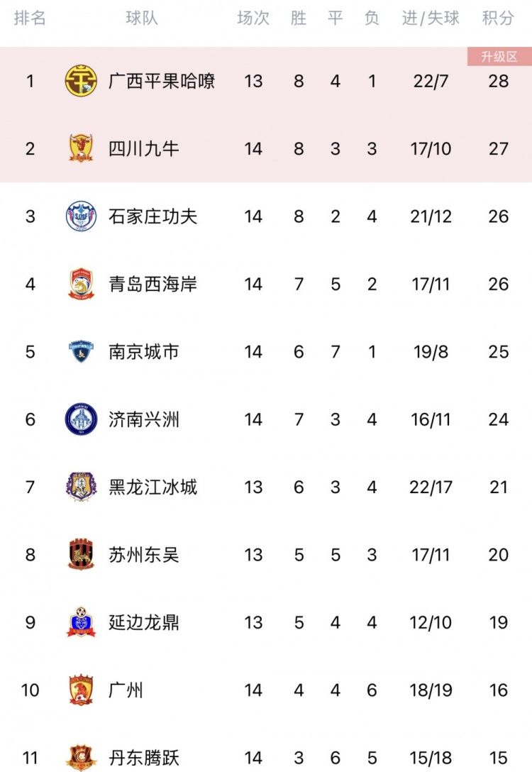This screenshot has width=532, height=772.
Task: Sort the table by 积分 column header
Action: 498,18
